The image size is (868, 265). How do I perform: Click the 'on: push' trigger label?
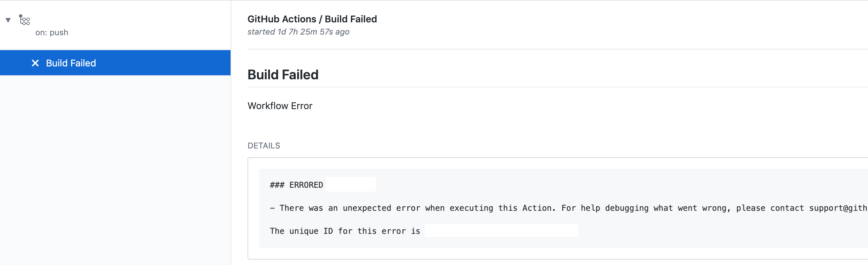(x=52, y=33)
